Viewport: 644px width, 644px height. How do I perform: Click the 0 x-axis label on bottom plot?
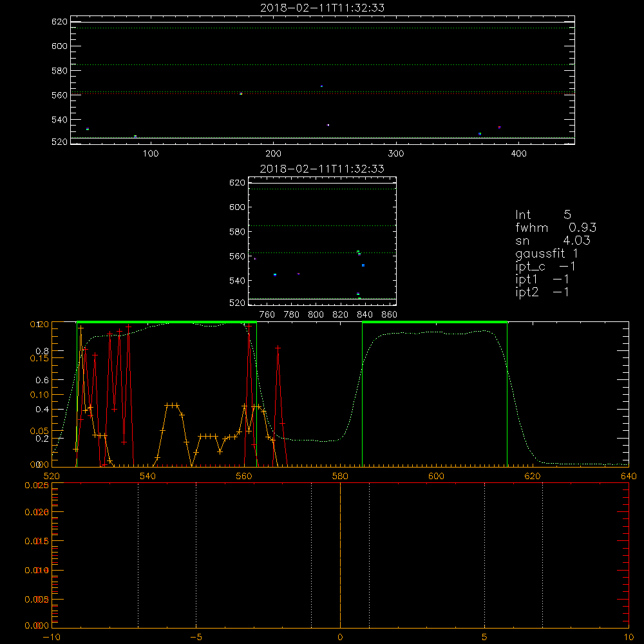click(340, 638)
